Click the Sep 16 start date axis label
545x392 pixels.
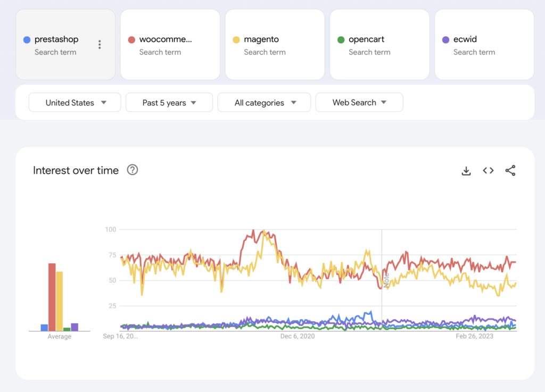[120, 336]
